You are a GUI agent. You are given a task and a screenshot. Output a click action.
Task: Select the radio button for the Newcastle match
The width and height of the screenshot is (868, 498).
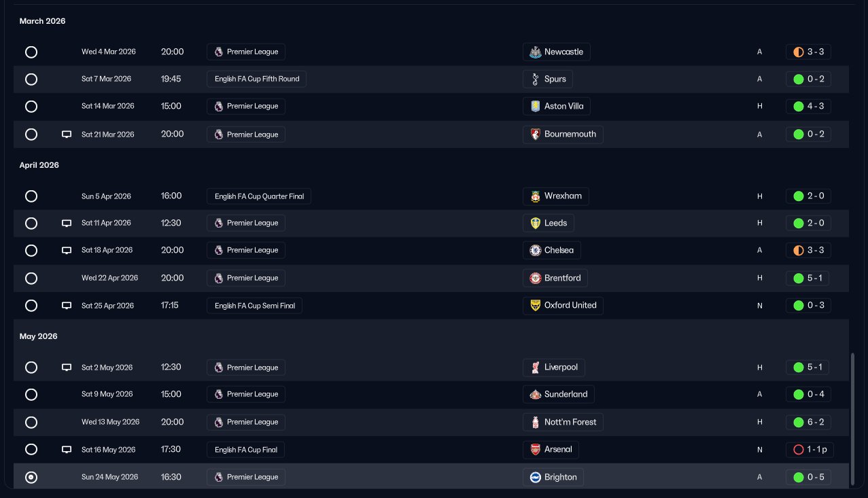[31, 52]
